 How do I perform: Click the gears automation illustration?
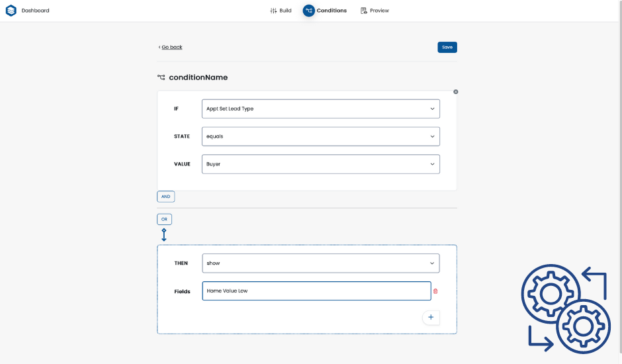(566, 310)
